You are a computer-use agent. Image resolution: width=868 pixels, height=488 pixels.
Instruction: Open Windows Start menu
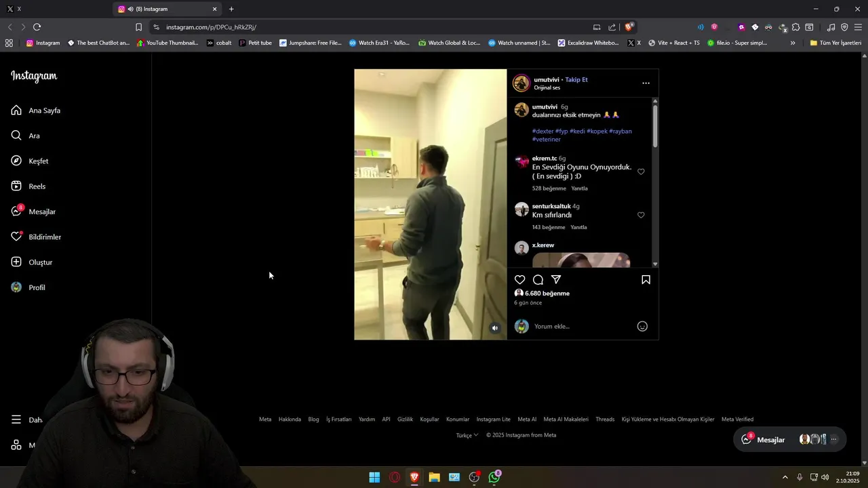(x=374, y=477)
